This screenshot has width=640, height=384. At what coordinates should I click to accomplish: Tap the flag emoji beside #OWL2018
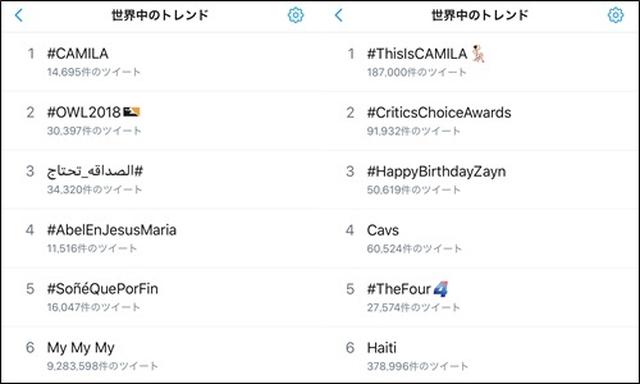tap(132, 112)
